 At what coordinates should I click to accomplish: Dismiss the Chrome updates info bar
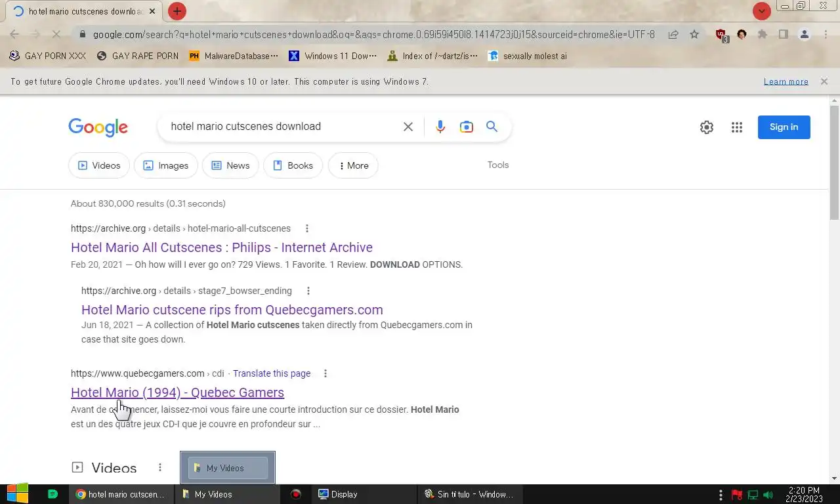[824, 81]
